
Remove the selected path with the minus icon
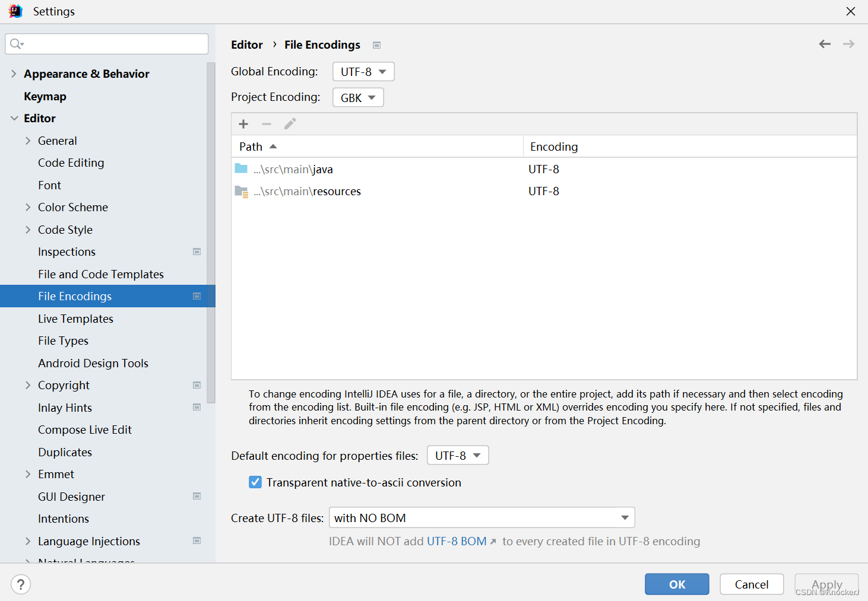[x=267, y=124]
